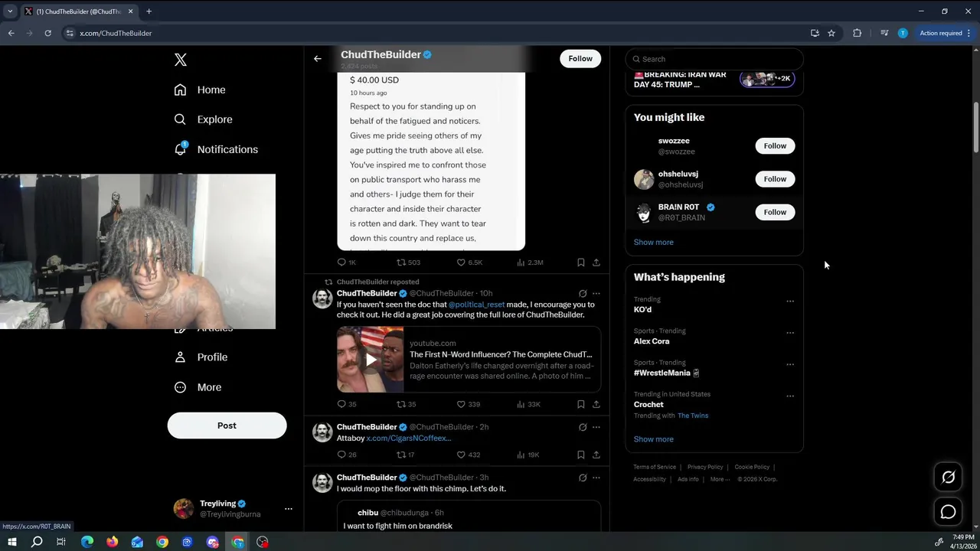Show more trending topics

[x=654, y=439]
